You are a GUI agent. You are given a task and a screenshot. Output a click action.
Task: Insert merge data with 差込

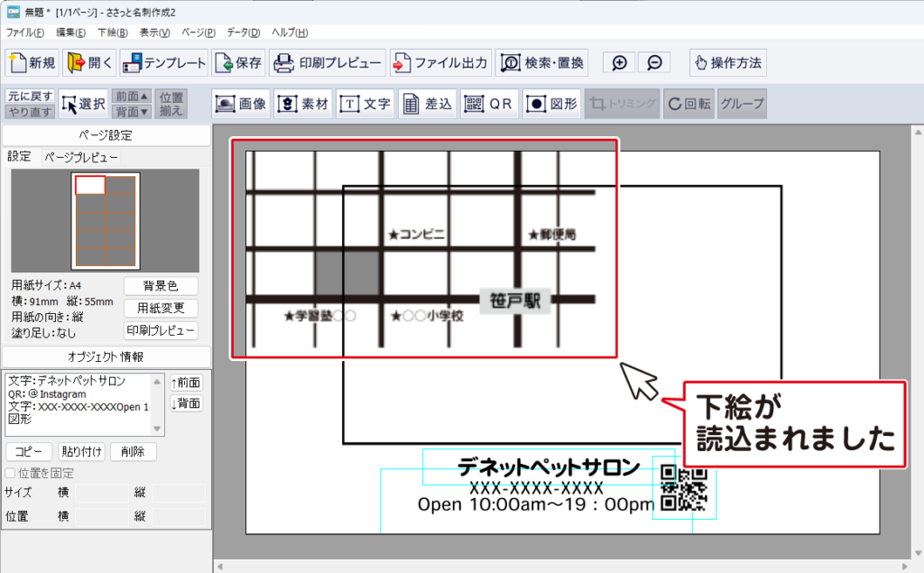[x=427, y=104]
